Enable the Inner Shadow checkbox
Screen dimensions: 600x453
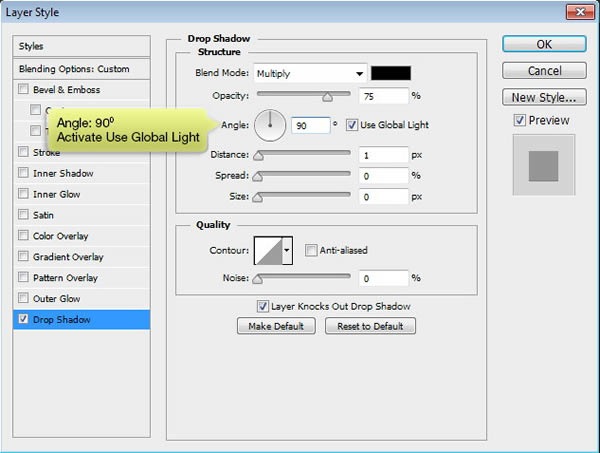[23, 173]
